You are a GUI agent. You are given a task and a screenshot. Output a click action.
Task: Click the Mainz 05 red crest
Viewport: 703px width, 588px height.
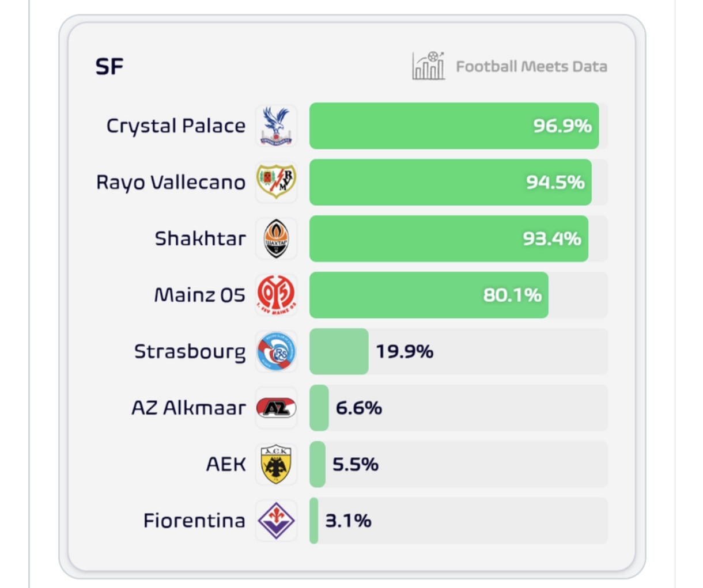click(x=277, y=295)
